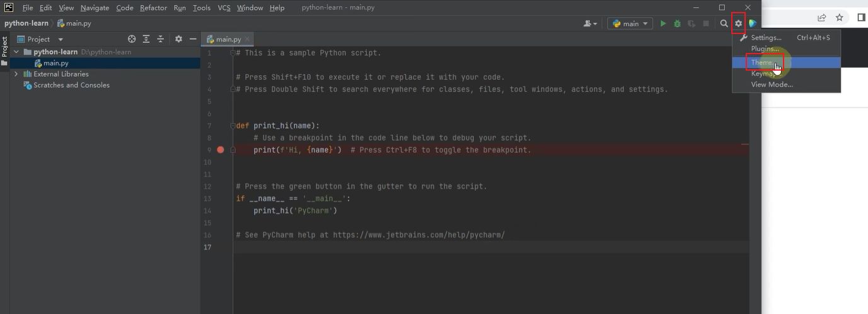Collapse the python-learn project folder
868x314 pixels.
tap(16, 52)
